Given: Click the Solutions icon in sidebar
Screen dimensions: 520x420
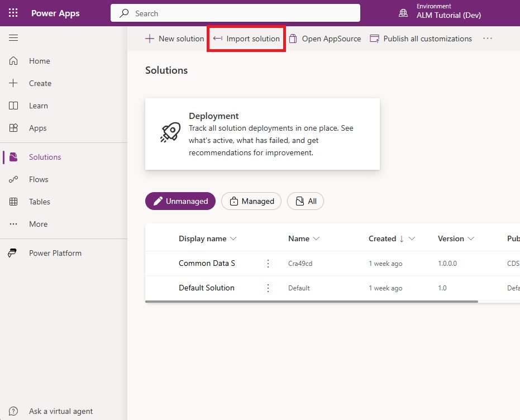Looking at the screenshot, I should (13, 157).
